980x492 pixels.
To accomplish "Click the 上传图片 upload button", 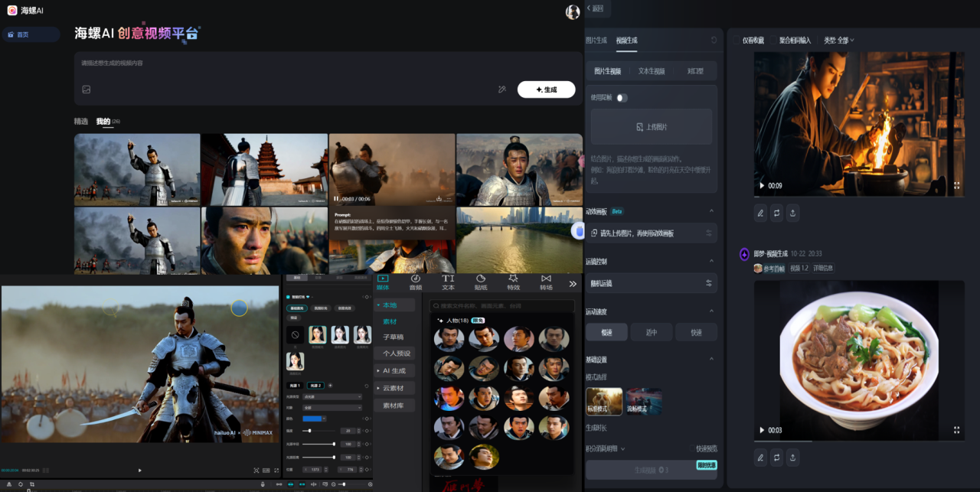I will pyautogui.click(x=652, y=127).
